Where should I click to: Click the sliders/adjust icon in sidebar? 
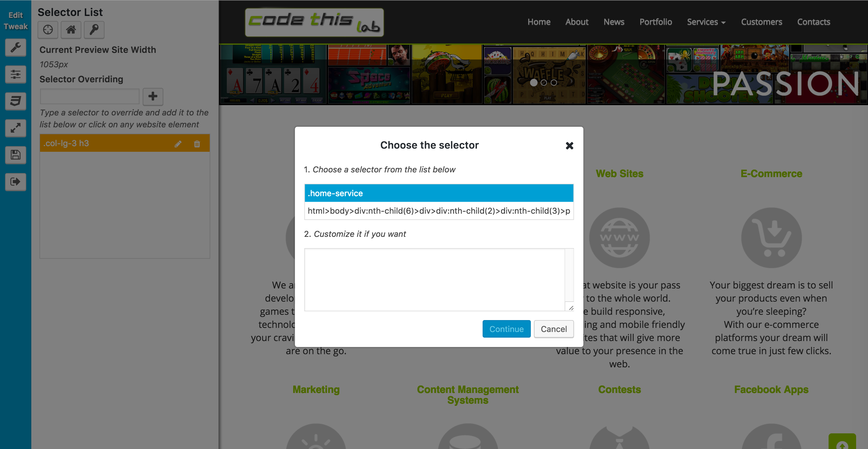point(15,74)
